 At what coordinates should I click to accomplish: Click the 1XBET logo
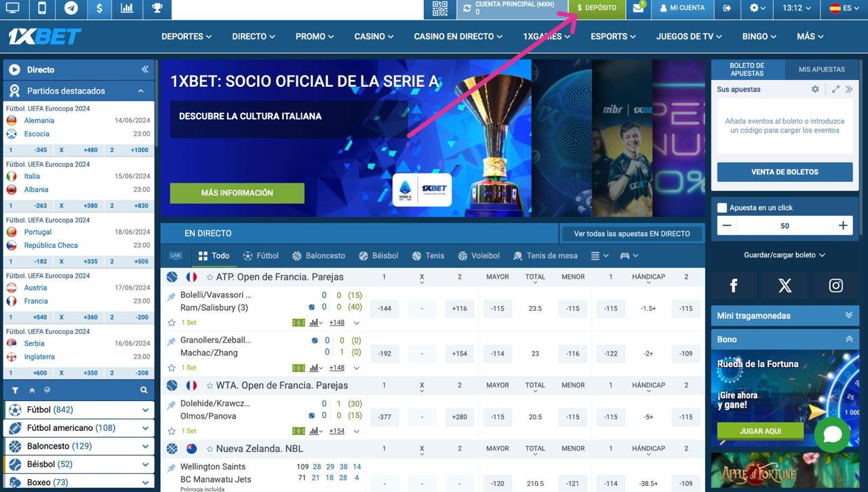click(x=45, y=37)
